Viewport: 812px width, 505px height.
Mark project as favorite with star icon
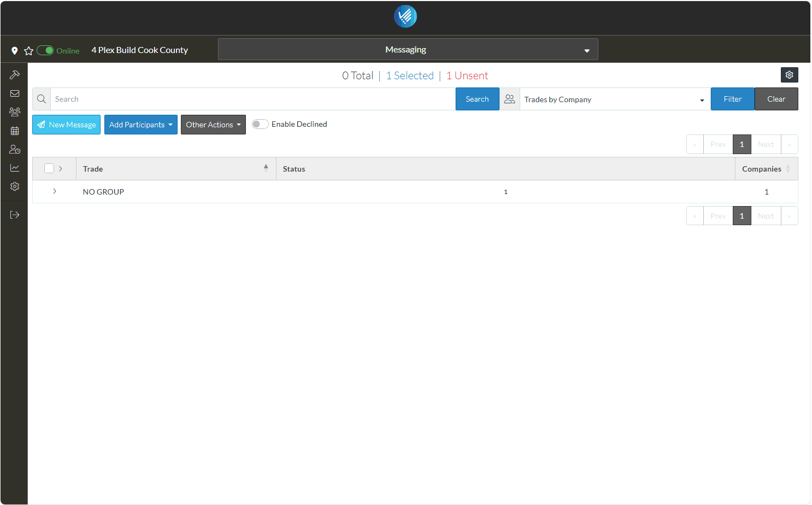(29, 51)
